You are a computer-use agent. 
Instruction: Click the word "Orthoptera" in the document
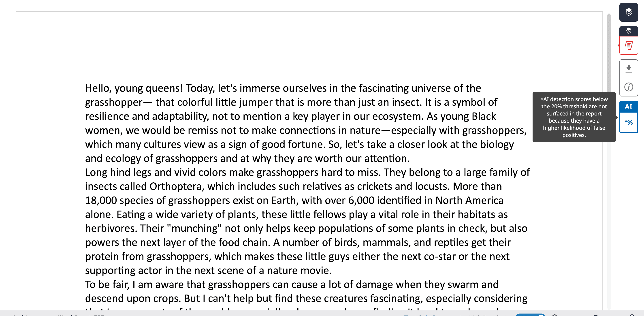click(x=175, y=186)
